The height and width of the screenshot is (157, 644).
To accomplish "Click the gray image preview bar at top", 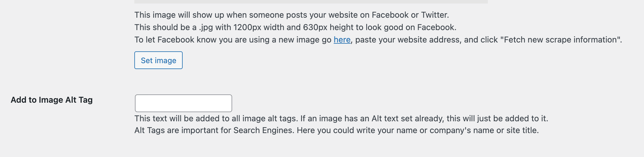I will pos(311,1).
